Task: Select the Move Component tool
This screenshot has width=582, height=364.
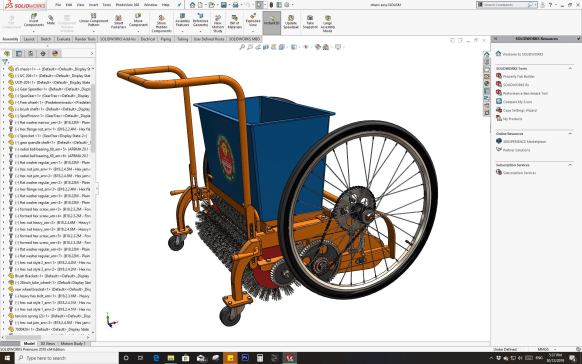Action: [138, 20]
